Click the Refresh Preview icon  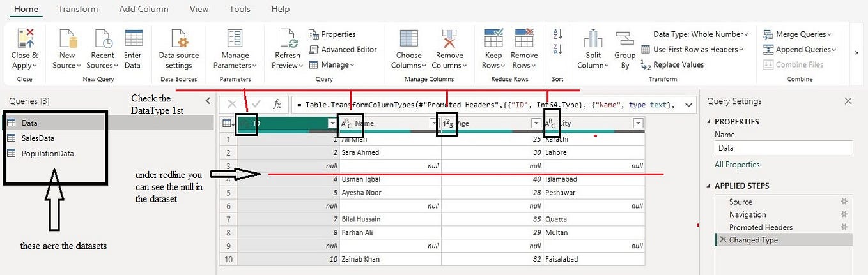tap(289, 39)
